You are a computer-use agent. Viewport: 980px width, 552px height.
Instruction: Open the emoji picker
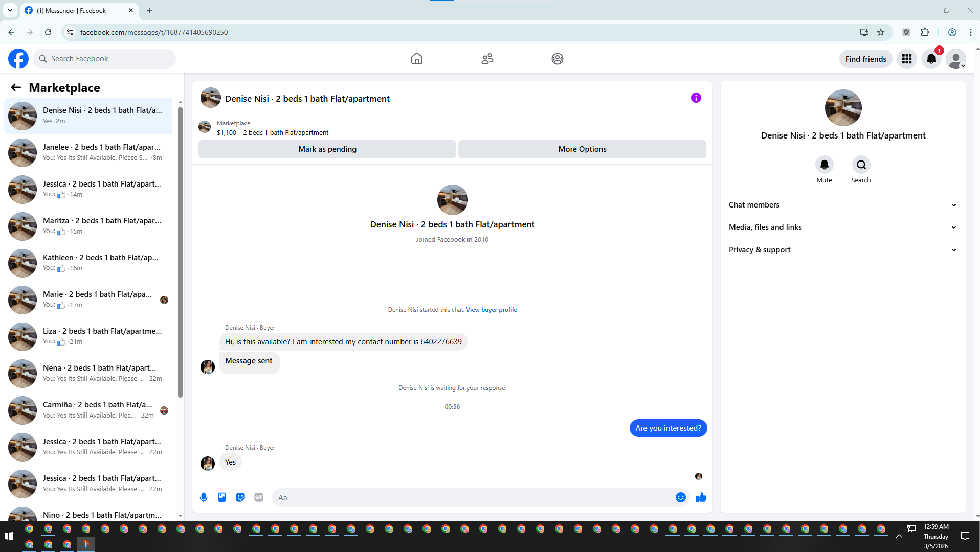681,497
